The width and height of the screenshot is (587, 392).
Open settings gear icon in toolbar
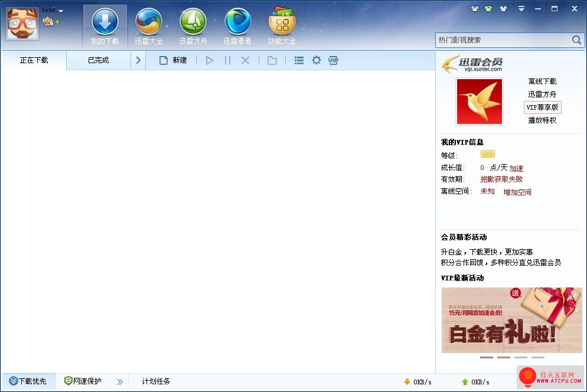point(317,60)
